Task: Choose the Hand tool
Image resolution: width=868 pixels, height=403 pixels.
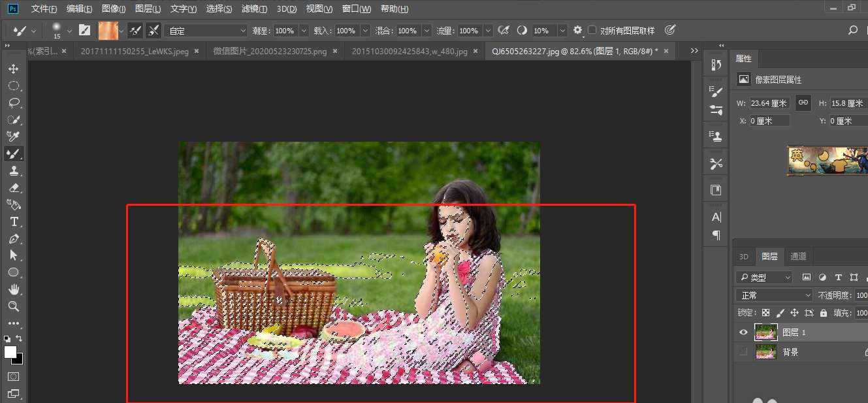Action: pos(13,289)
